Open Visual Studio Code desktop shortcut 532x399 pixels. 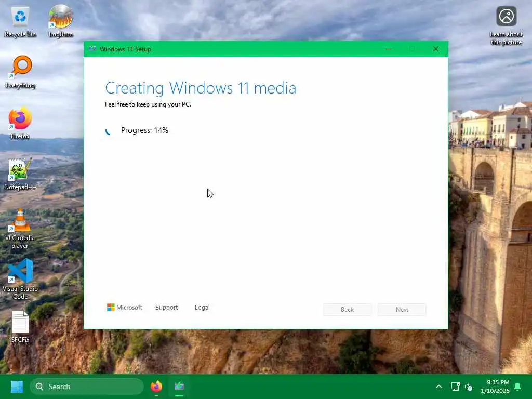pyautogui.click(x=20, y=280)
